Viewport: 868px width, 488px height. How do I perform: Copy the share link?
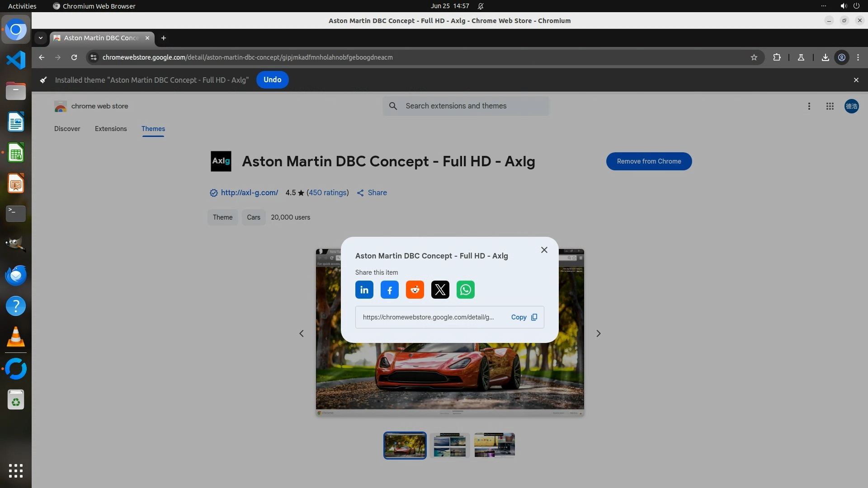click(x=524, y=317)
